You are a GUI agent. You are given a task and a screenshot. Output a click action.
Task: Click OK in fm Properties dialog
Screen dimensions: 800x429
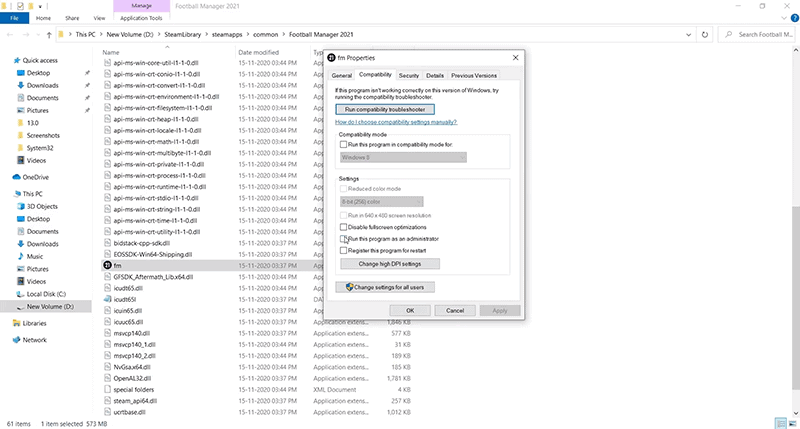tap(410, 310)
